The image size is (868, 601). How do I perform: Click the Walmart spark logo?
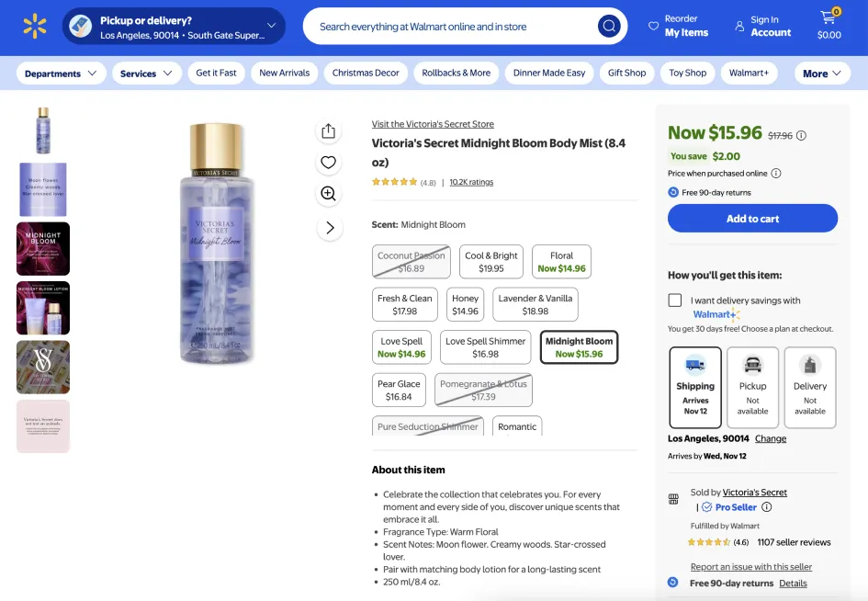35,27
